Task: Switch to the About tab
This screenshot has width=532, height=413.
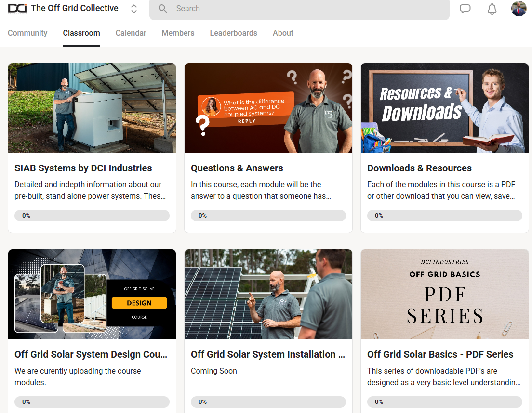Action: click(x=283, y=33)
